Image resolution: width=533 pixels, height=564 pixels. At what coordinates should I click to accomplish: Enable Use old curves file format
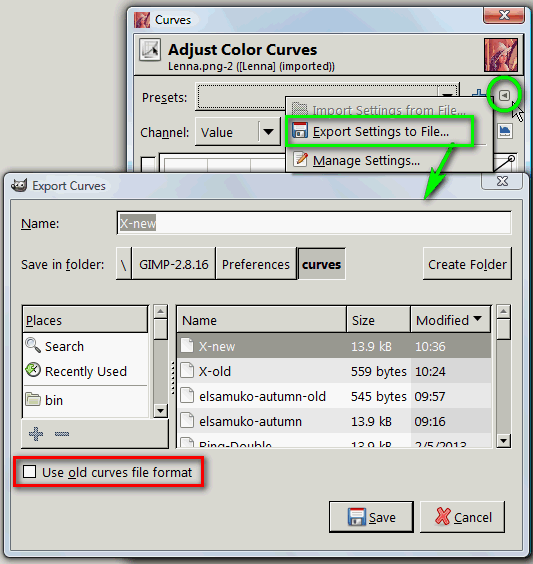[29, 472]
